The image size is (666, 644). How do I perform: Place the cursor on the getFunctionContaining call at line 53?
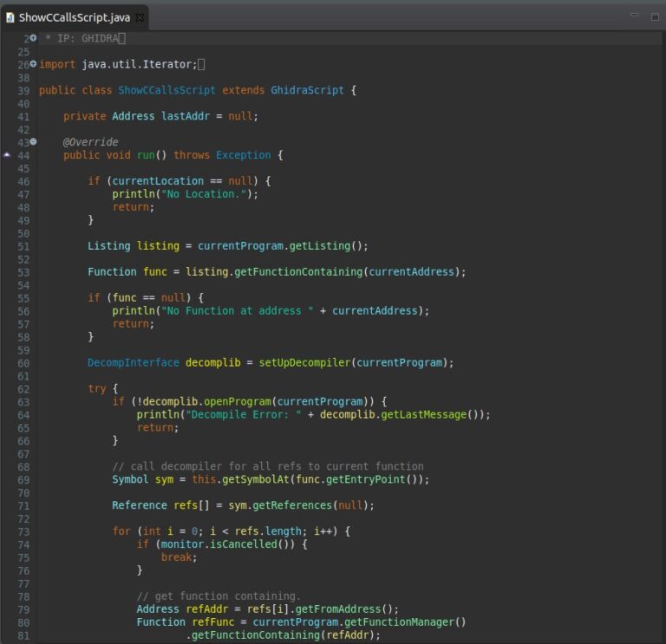(301, 271)
